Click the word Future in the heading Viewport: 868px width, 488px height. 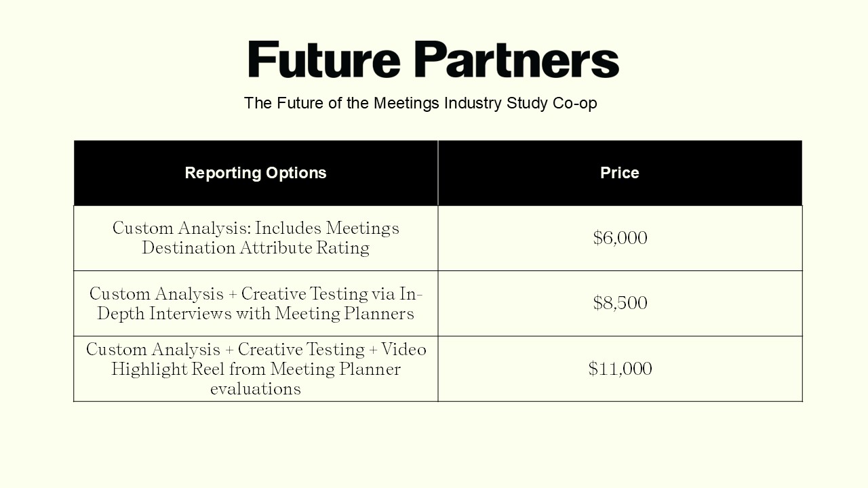tap(324, 60)
